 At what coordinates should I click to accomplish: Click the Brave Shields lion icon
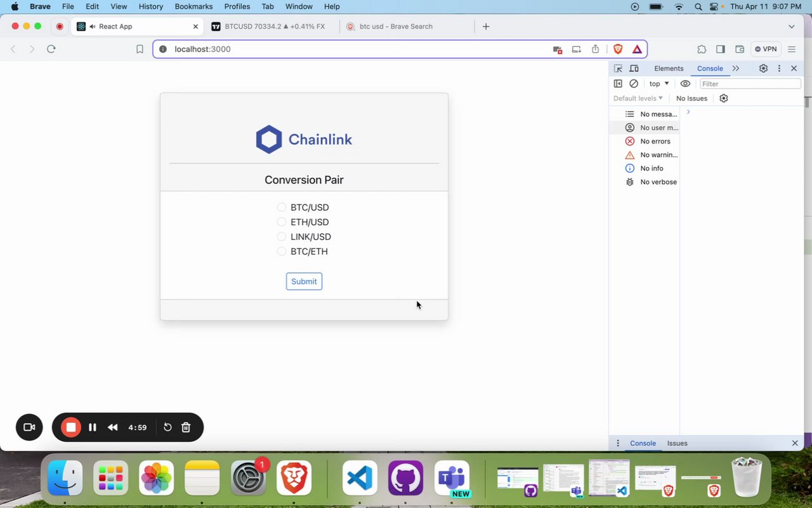pos(618,49)
